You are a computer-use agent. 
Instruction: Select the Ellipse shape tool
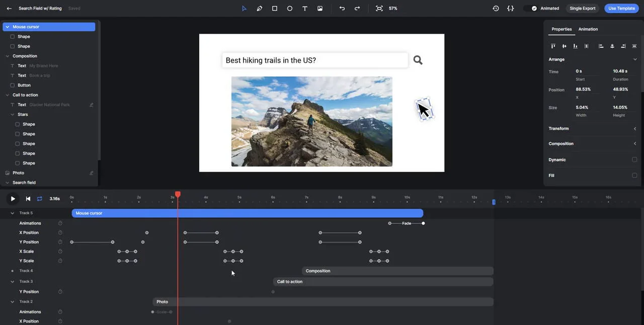coord(290,9)
